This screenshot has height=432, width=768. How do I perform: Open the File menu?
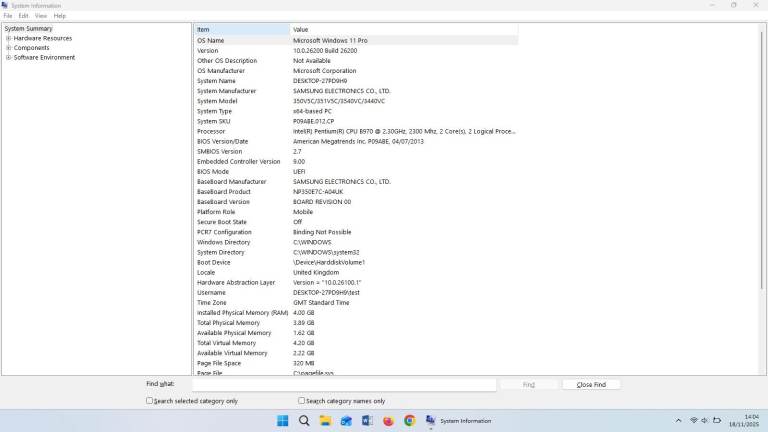(8, 16)
